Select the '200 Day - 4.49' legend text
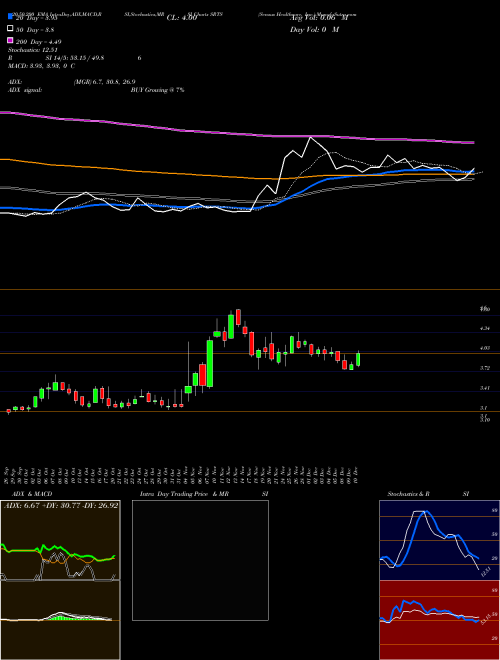 tap(38, 42)
